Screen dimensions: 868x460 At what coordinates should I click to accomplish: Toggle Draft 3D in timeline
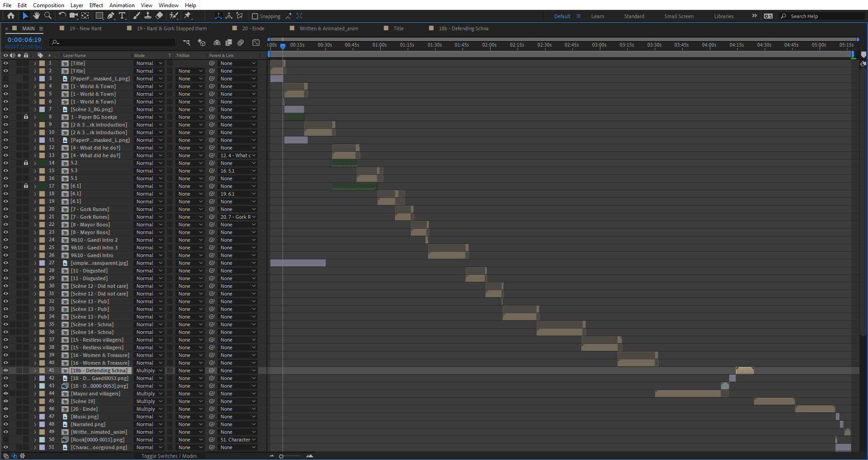tap(202, 42)
